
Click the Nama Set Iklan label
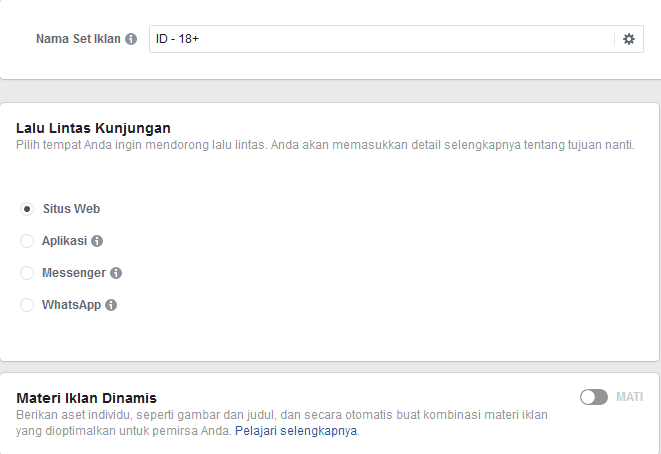[78, 39]
